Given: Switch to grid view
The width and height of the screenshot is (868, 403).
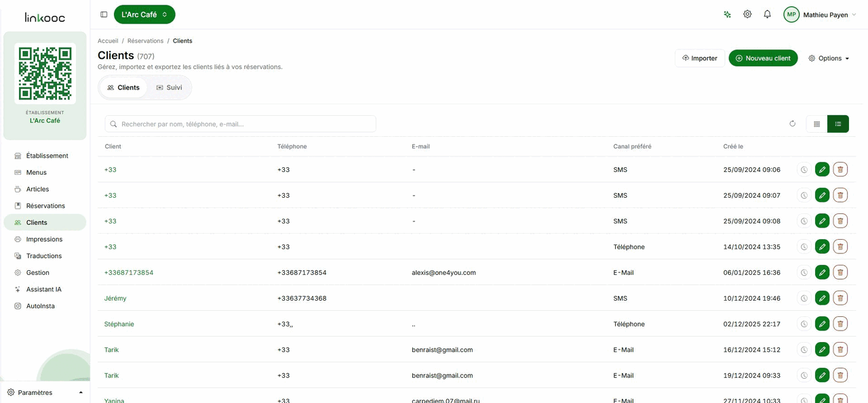Looking at the screenshot, I should pos(816,124).
